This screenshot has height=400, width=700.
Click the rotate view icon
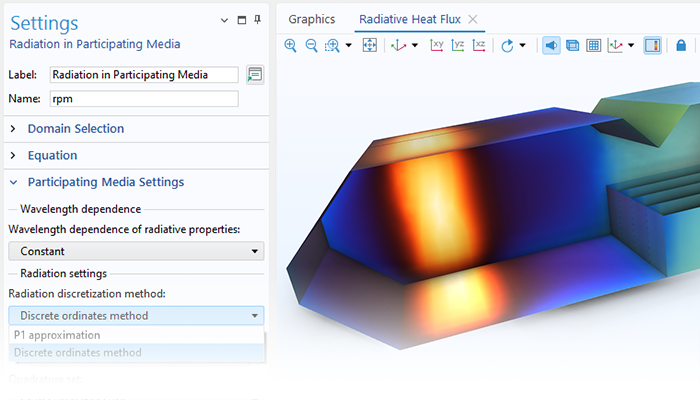[x=507, y=46]
